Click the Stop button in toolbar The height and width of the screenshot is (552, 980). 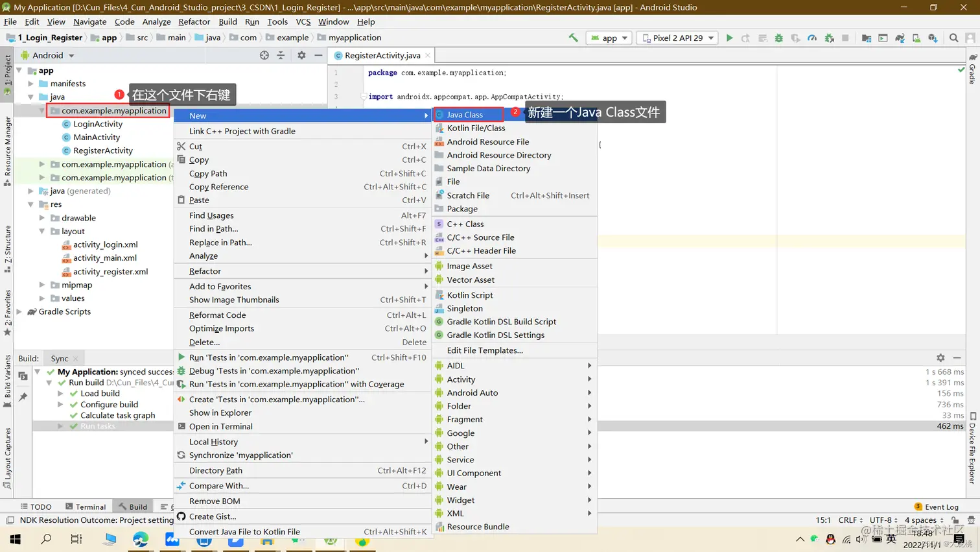click(x=845, y=38)
